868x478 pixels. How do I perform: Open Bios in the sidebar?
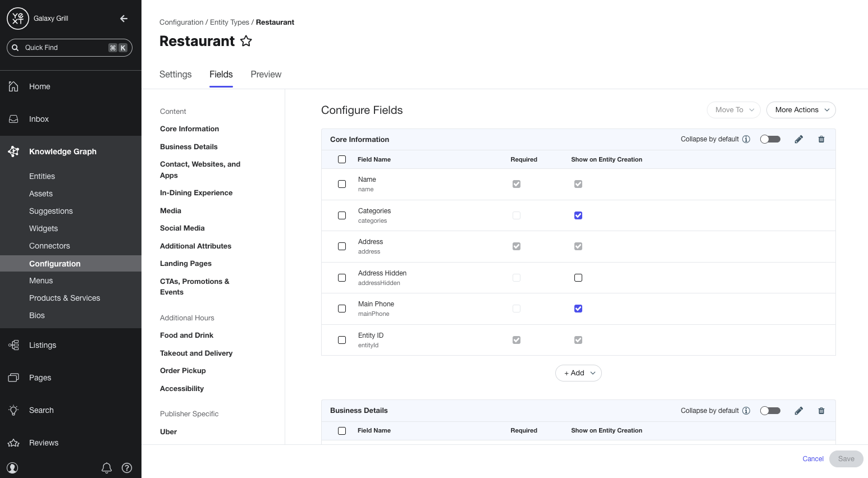tap(37, 315)
